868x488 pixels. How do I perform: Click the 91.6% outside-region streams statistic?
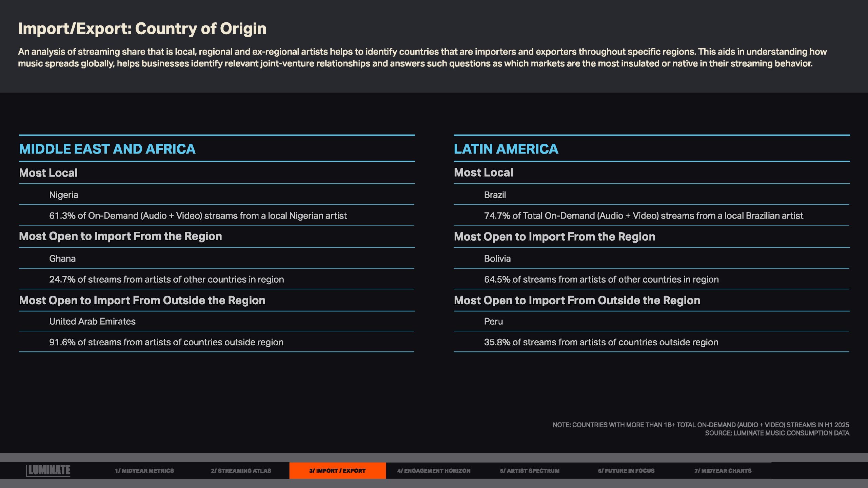(x=166, y=342)
